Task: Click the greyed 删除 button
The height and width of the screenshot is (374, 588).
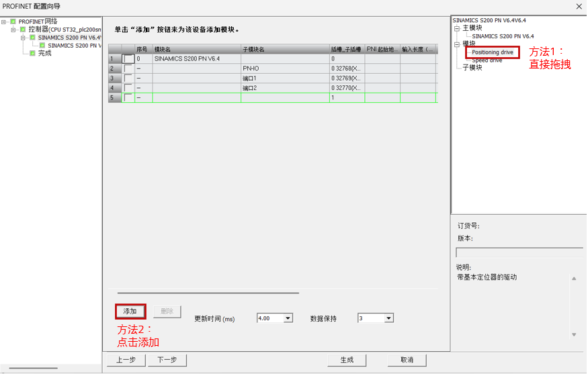Action: (167, 312)
